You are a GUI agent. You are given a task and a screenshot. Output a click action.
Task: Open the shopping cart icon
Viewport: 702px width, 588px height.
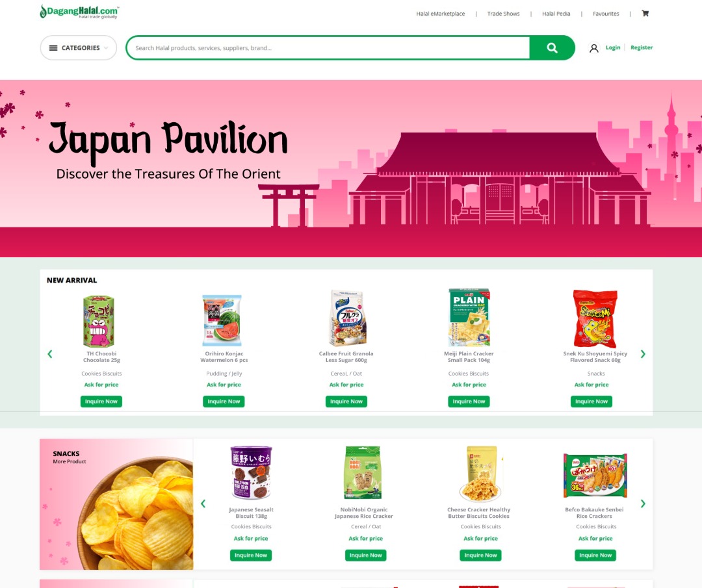coord(645,14)
